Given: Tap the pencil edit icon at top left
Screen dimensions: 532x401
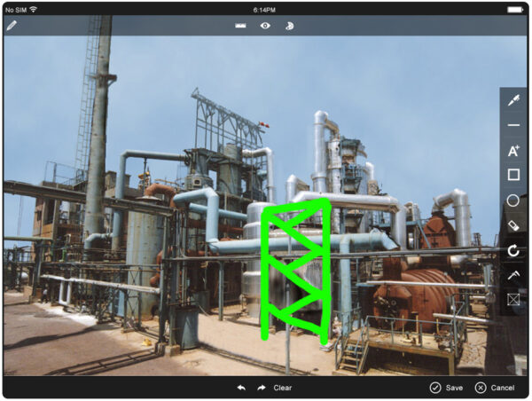Looking at the screenshot, I should pos(12,26).
